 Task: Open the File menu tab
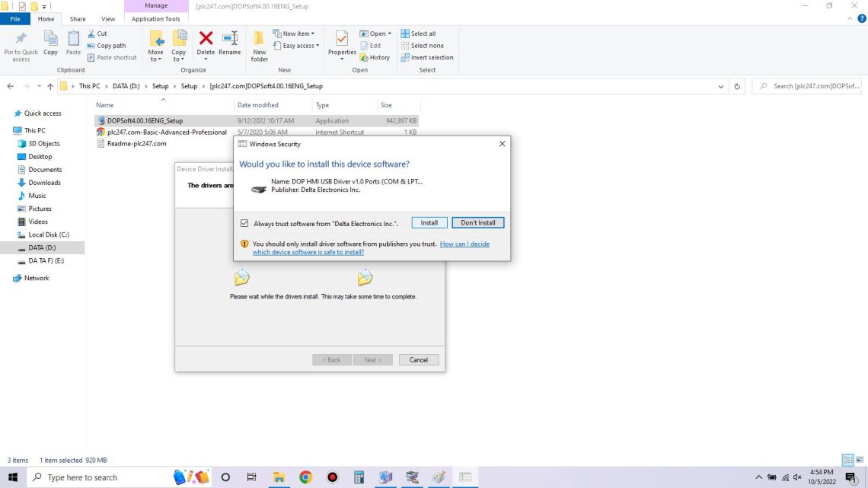coord(15,19)
